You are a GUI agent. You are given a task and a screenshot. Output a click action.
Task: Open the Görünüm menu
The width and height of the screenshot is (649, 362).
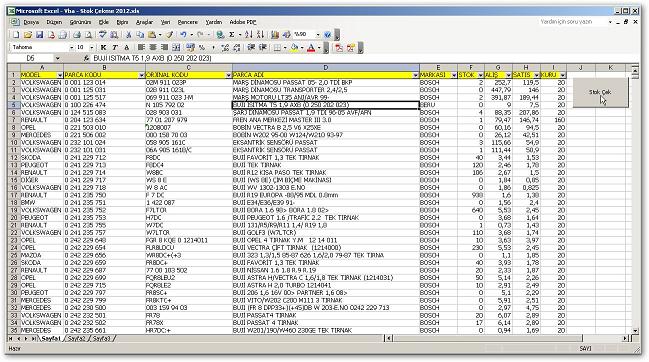point(80,22)
